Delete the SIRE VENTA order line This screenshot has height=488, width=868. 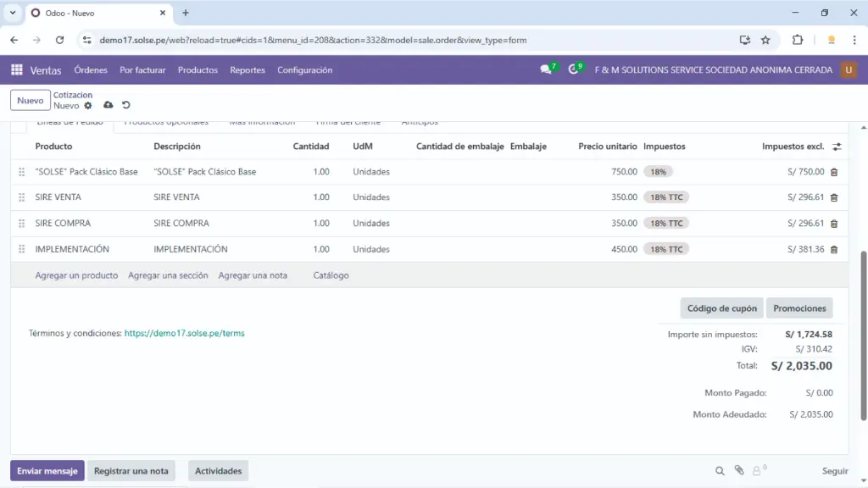click(834, 197)
